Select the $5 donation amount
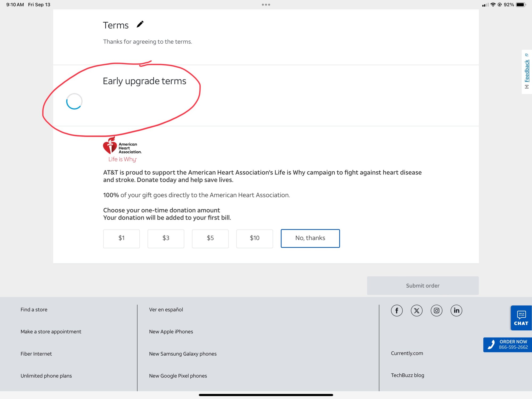 210,238
